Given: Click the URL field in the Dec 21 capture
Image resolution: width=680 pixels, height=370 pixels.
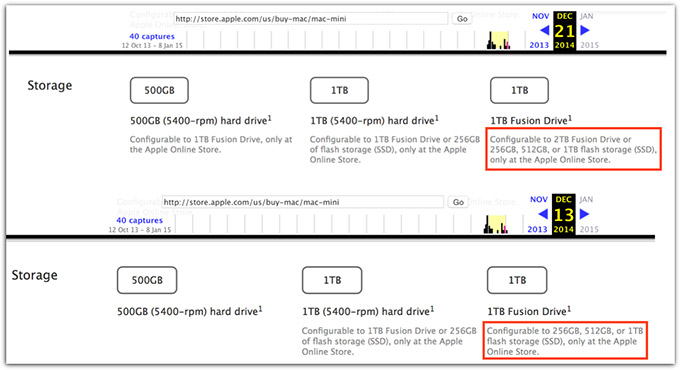Looking at the screenshot, I should tap(311, 19).
